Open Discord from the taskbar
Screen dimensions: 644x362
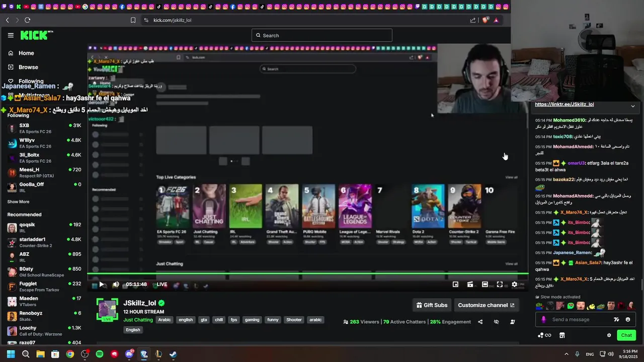[129, 354]
